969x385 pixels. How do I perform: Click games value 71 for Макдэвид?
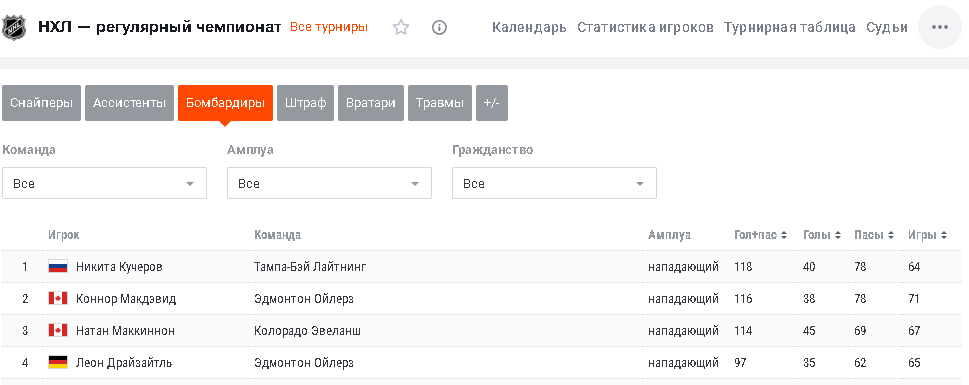914,299
